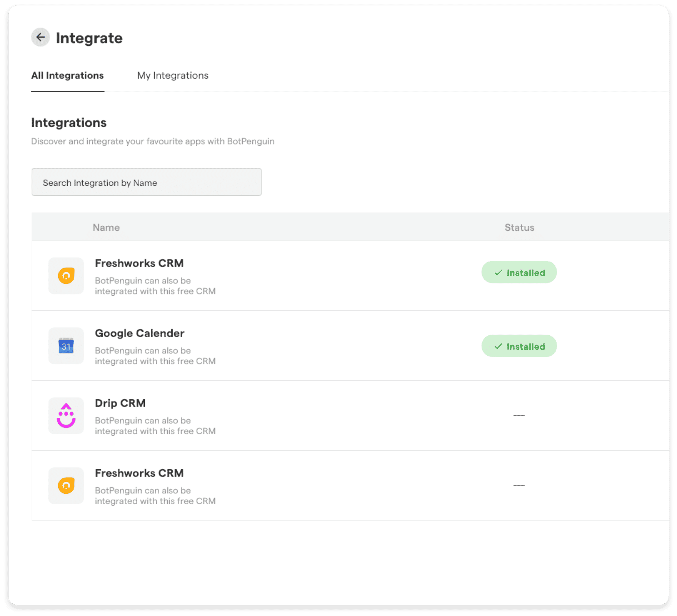Image resolution: width=677 pixels, height=616 pixels.
Task: Click the Name column header
Action: tap(106, 227)
